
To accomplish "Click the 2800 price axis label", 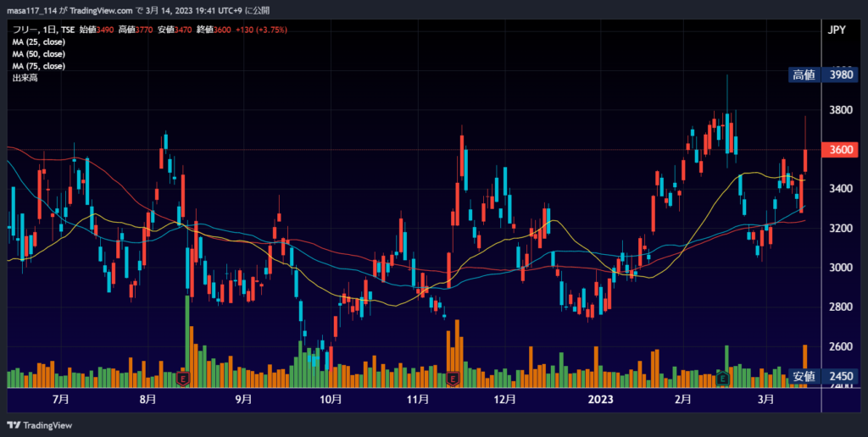I will pos(841,307).
